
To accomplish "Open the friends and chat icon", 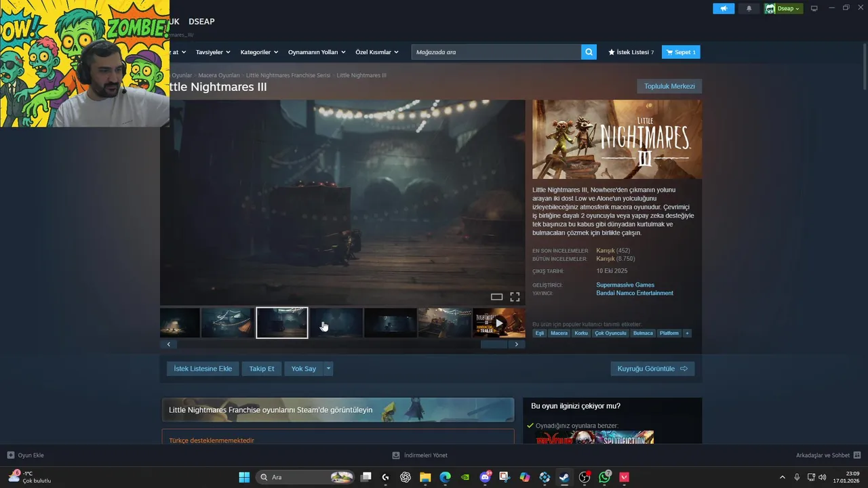I will tap(857, 455).
